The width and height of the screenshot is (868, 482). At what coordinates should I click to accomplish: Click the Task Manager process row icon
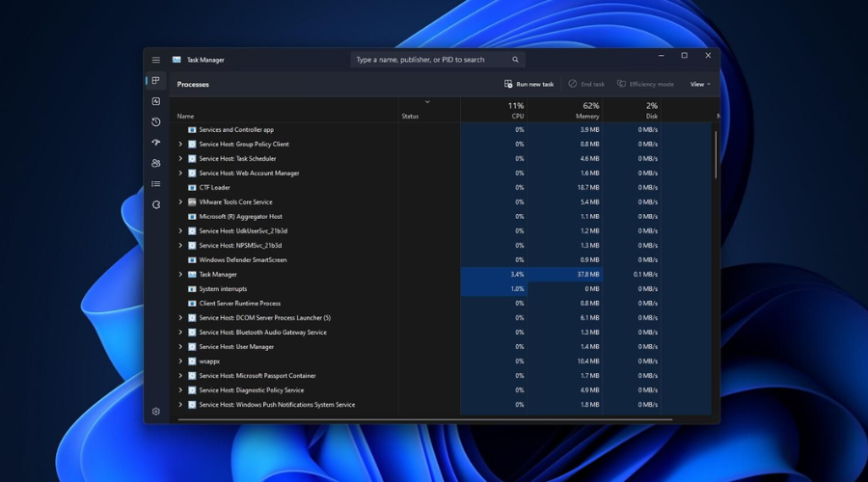(192, 275)
